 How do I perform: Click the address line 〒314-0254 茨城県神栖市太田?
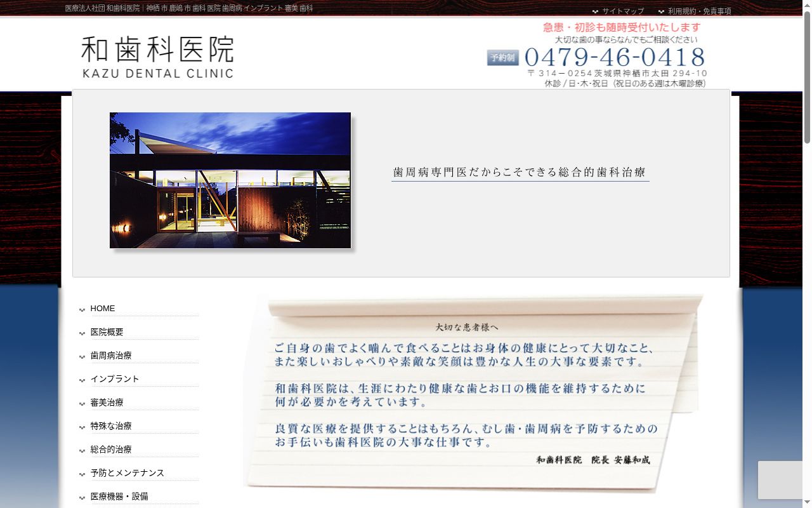tap(617, 74)
